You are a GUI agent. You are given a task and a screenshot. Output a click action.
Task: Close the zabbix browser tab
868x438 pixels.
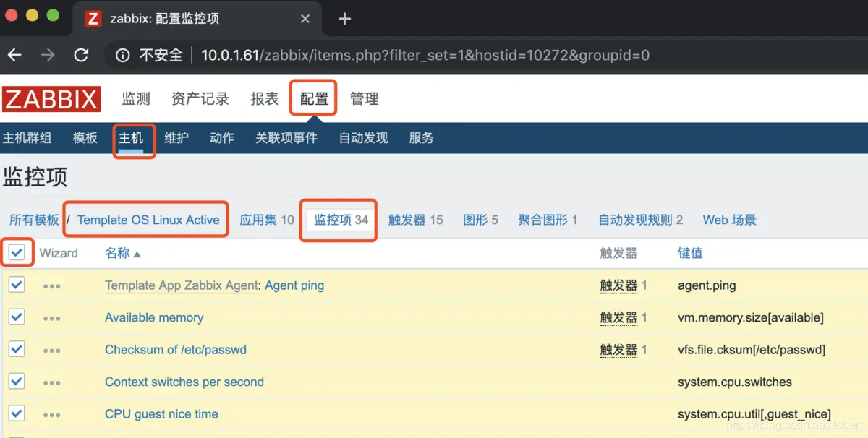coord(305,19)
